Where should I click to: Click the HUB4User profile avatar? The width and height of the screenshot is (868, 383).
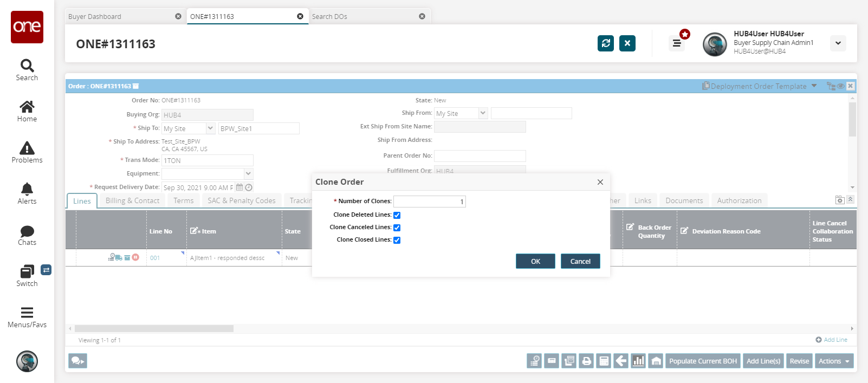pos(715,44)
